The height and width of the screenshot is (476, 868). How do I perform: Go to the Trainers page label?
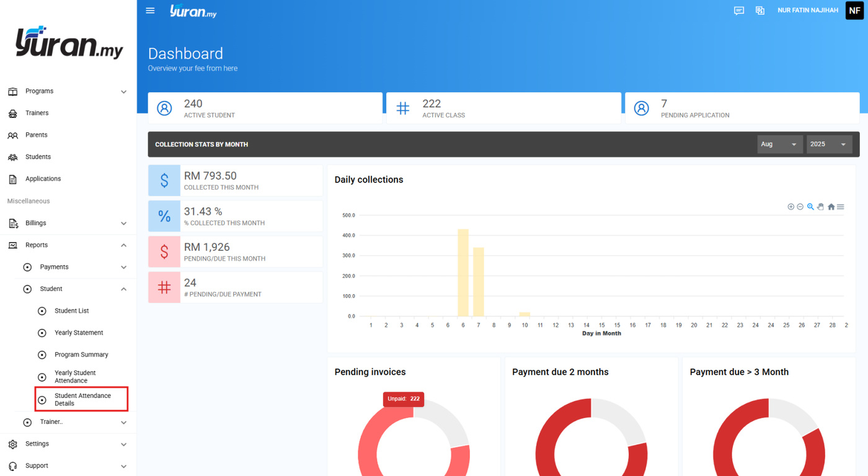point(37,113)
